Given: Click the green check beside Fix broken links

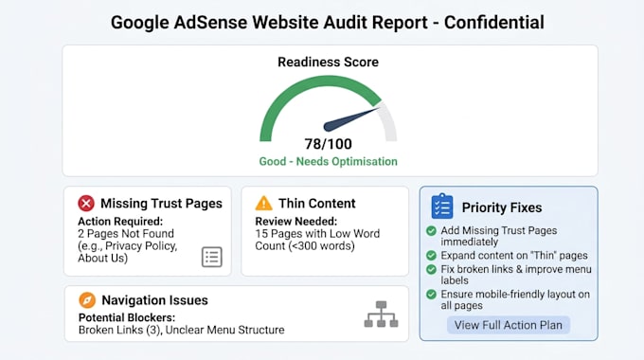Looking at the screenshot, I should click(x=431, y=270).
